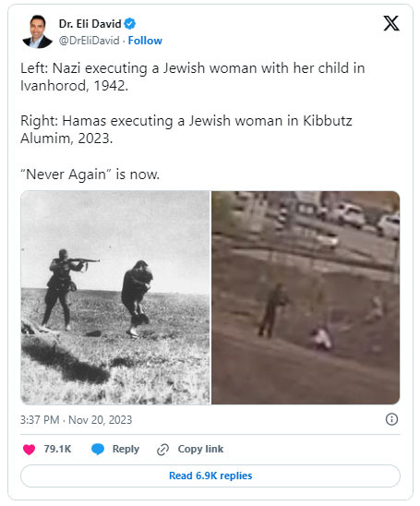Screen dimensions: 420x506
Task: Open the Dr. Eli David display name
Action: pos(90,24)
